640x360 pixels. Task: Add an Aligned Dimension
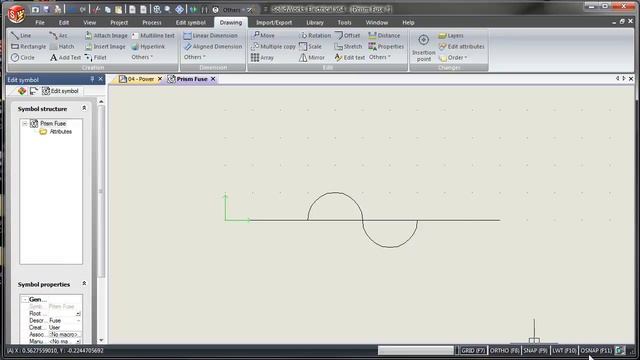click(213, 47)
